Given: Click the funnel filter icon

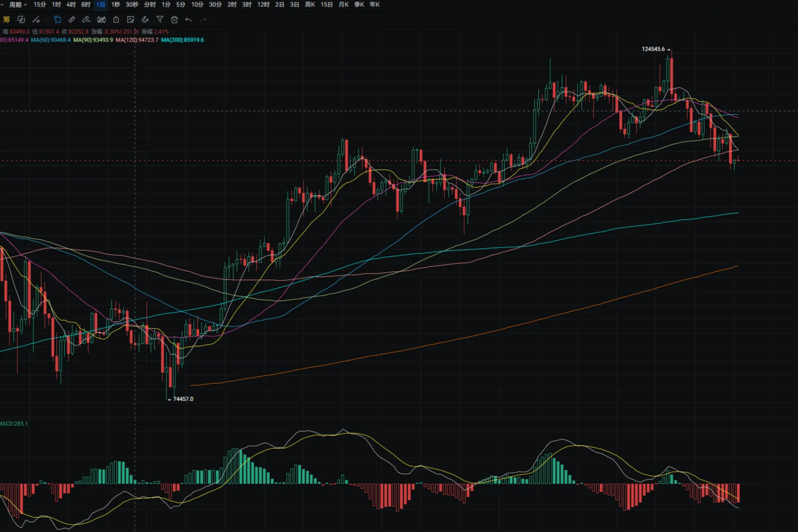Looking at the screenshot, I should (160, 20).
